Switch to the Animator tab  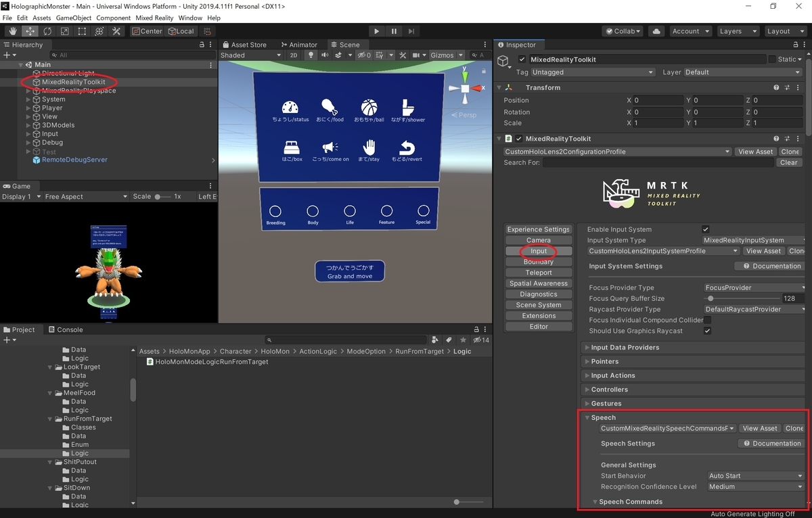click(298, 45)
